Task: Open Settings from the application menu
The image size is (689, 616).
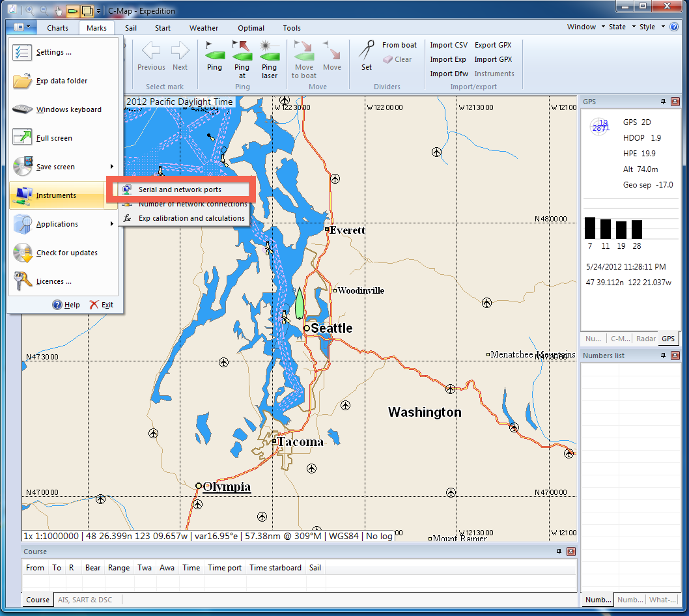Action: pyautogui.click(x=64, y=52)
